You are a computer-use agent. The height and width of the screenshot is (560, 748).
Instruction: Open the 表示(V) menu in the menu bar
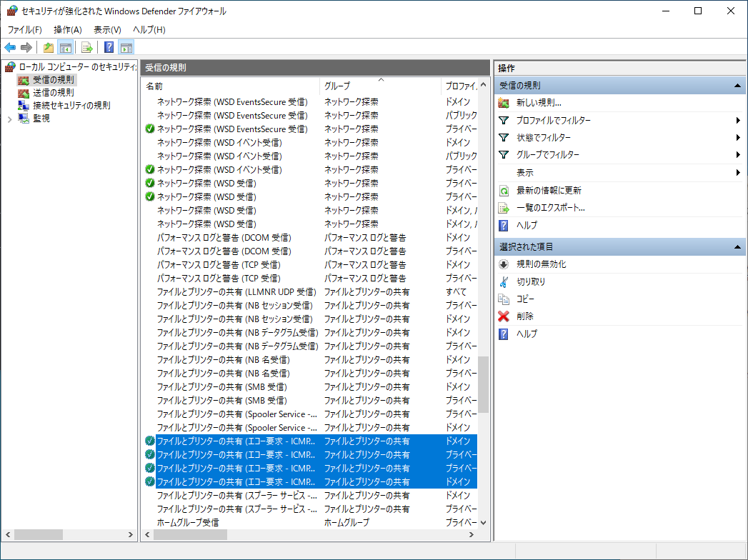point(107,29)
